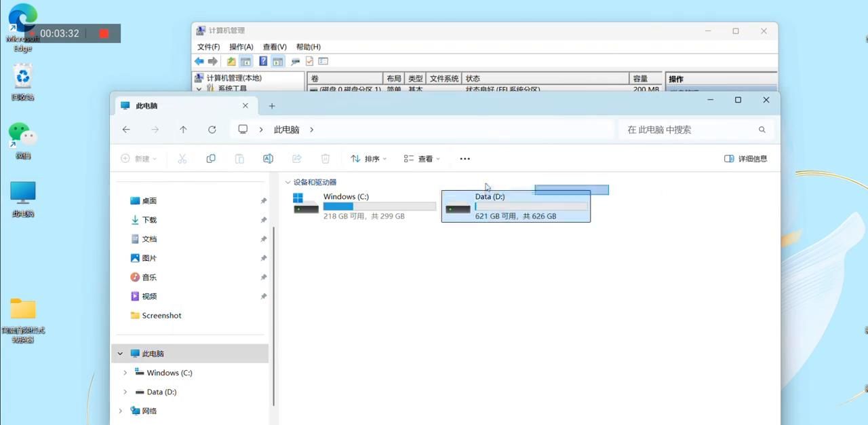Open 音乐 in quick access
Screen dimensions: 868x425
pos(149,277)
